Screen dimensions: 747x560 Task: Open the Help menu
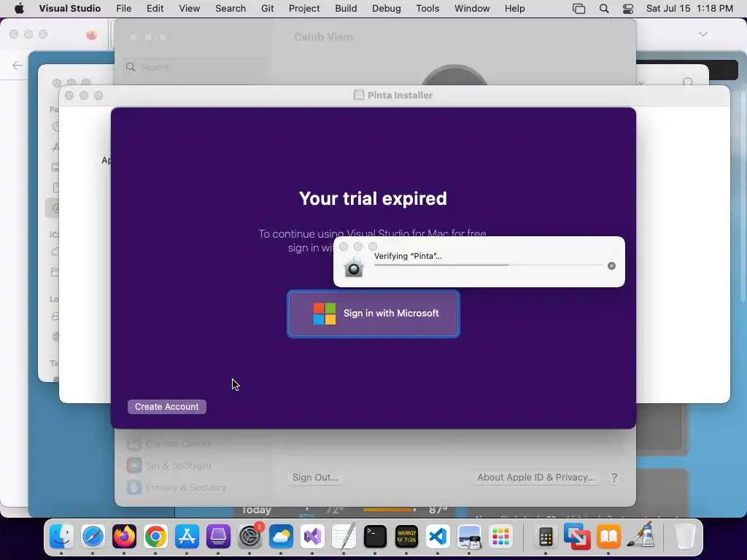coord(515,9)
